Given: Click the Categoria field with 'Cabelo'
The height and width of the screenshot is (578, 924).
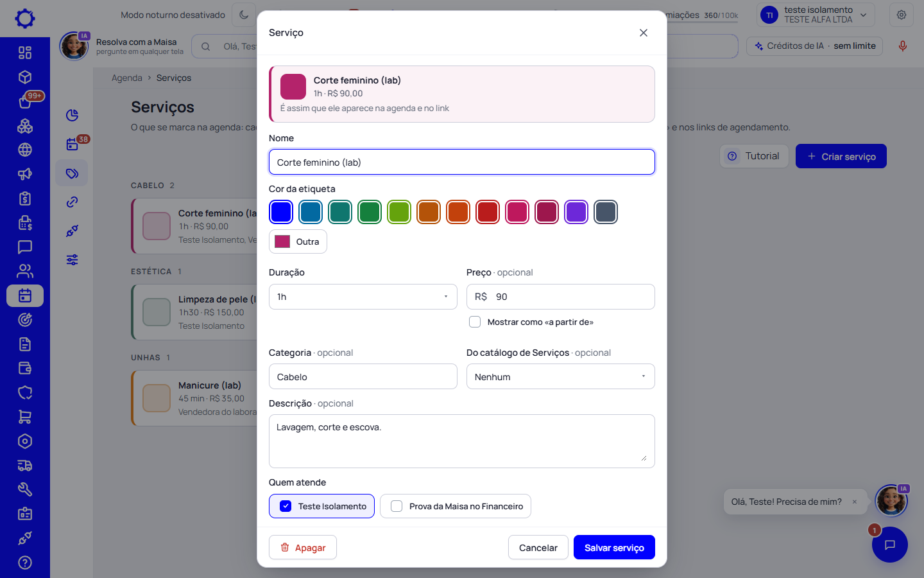Looking at the screenshot, I should click(x=363, y=376).
